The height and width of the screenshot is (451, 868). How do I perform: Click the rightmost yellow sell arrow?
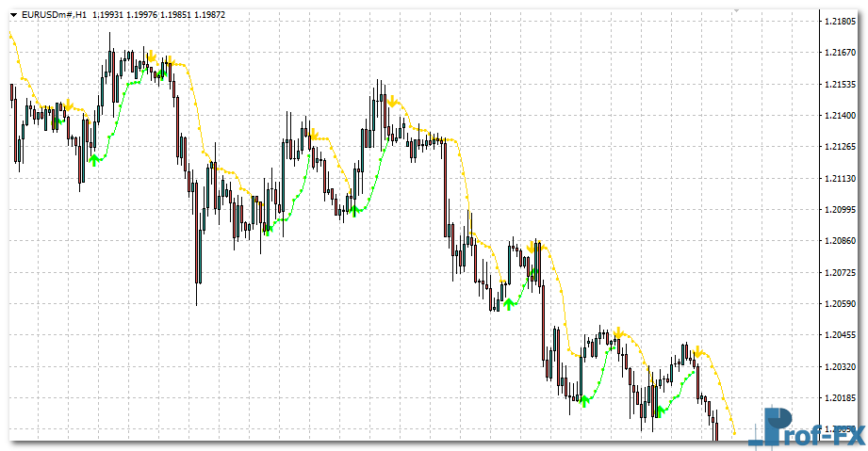click(699, 350)
